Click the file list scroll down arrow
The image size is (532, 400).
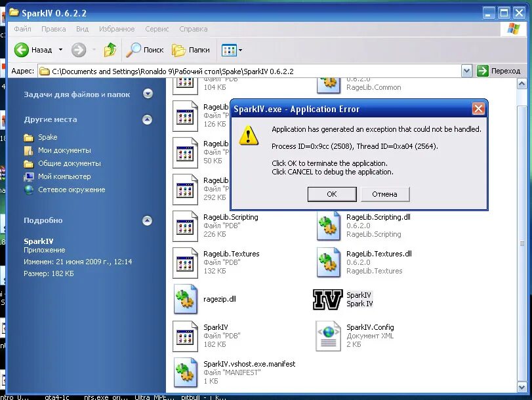click(522, 387)
